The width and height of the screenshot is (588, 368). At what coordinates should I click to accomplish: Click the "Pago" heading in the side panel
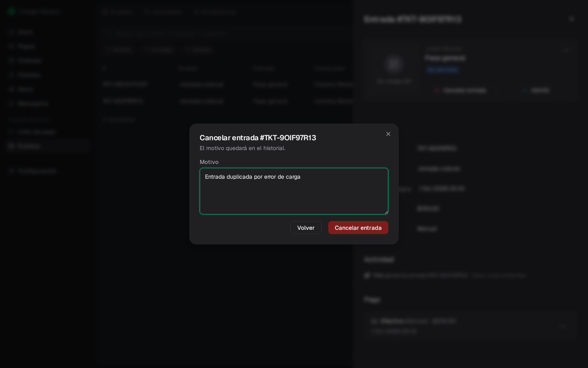(372, 300)
